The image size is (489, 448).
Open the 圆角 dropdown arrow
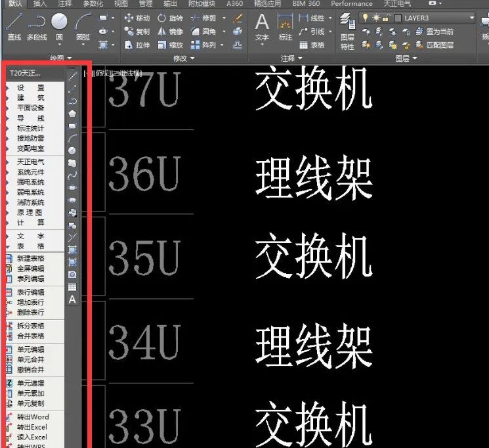point(224,32)
